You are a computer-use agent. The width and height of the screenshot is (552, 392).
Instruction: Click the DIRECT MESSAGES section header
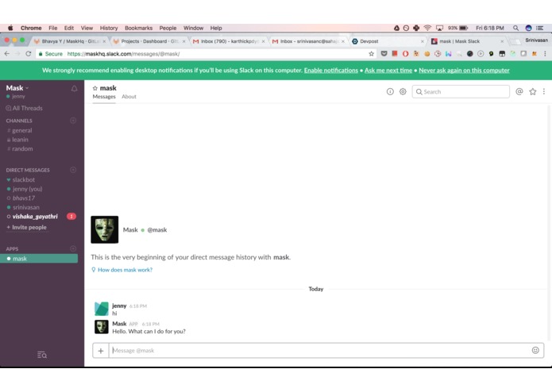point(28,170)
